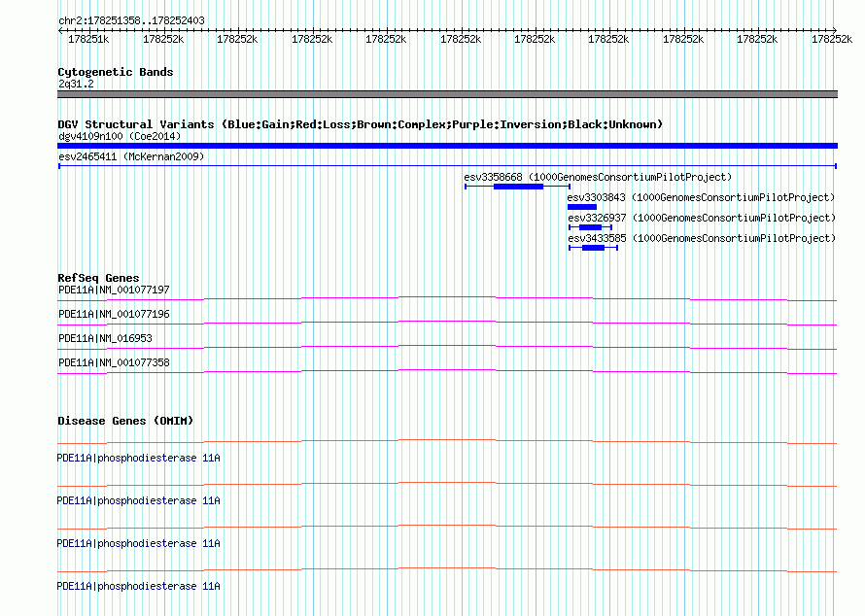Click the first 178251k ruler tick label
The height and width of the screenshot is (616, 865).
[x=88, y=40]
